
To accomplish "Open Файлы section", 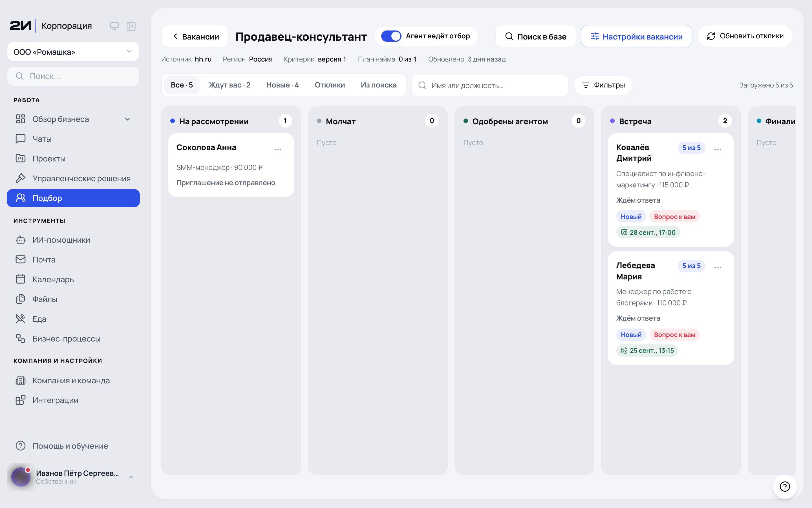I will [x=73, y=299].
